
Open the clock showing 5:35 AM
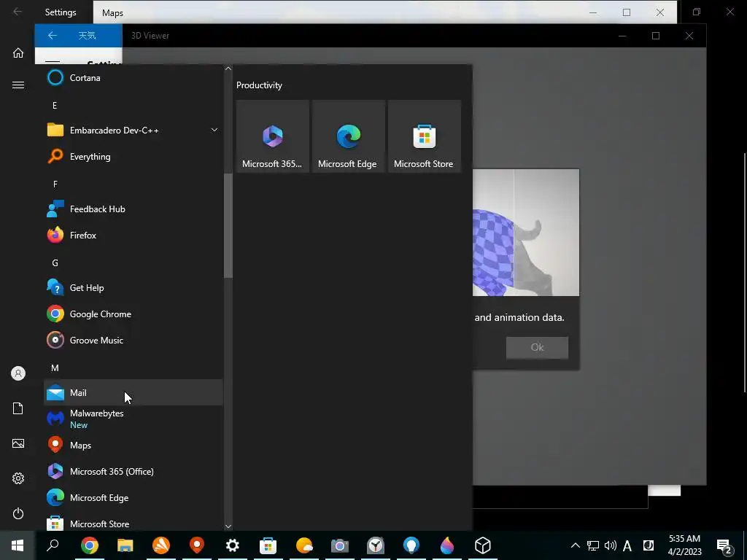tap(684, 545)
